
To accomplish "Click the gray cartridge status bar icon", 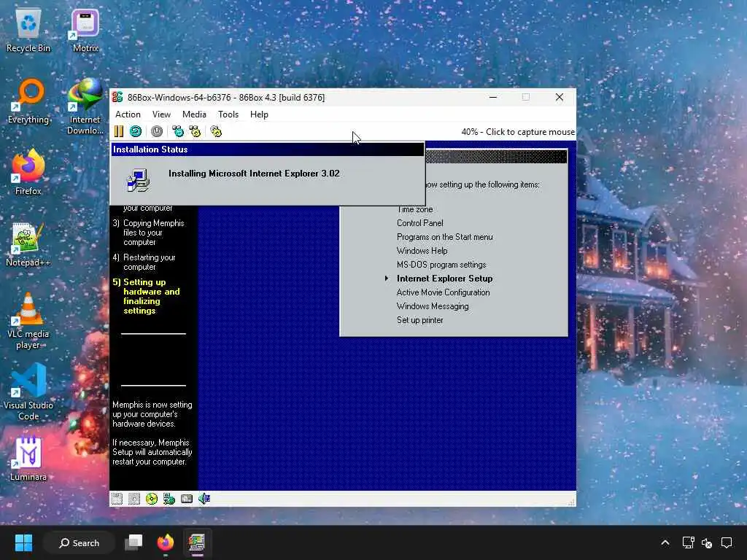I will coord(187,499).
